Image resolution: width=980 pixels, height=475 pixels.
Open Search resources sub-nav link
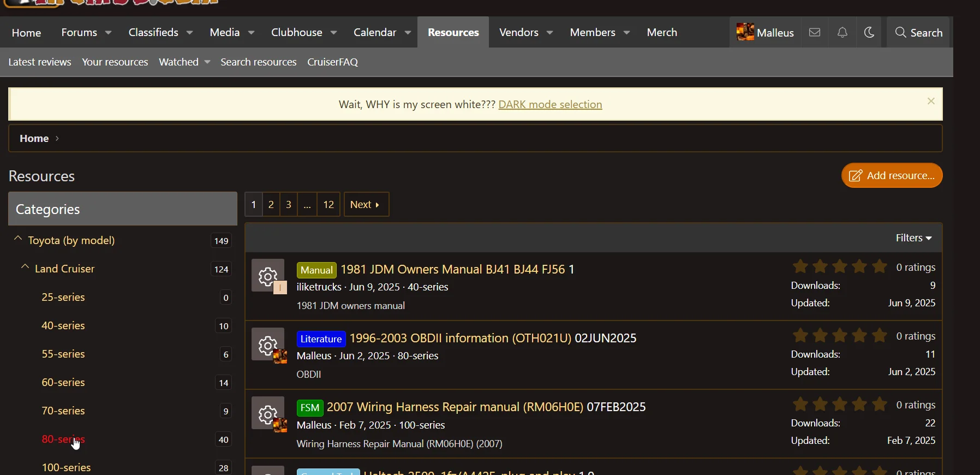click(x=259, y=62)
